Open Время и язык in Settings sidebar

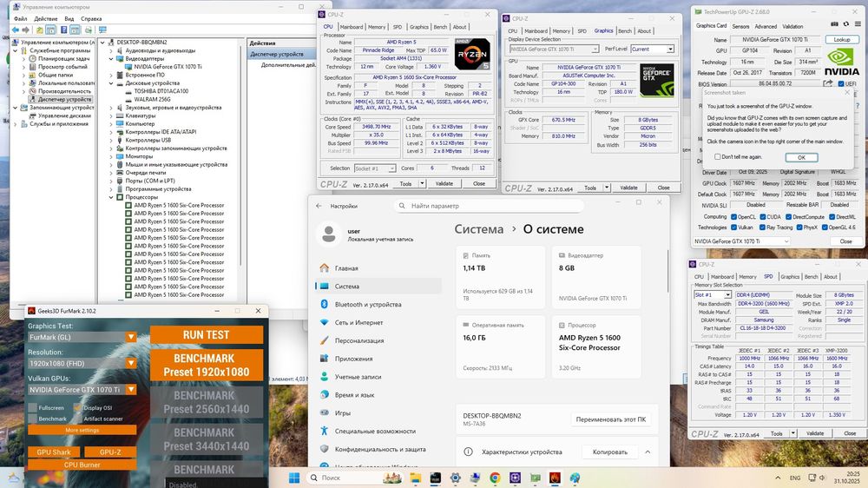pyautogui.click(x=378, y=395)
